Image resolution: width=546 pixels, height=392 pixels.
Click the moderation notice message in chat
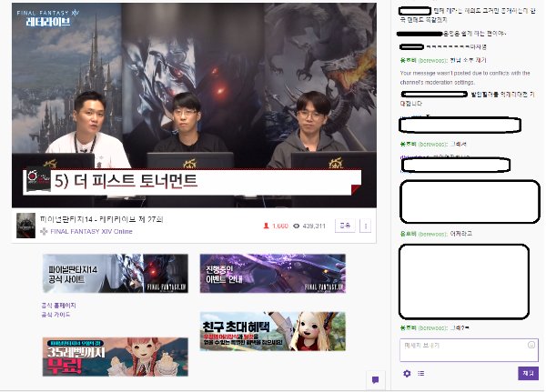(465, 77)
